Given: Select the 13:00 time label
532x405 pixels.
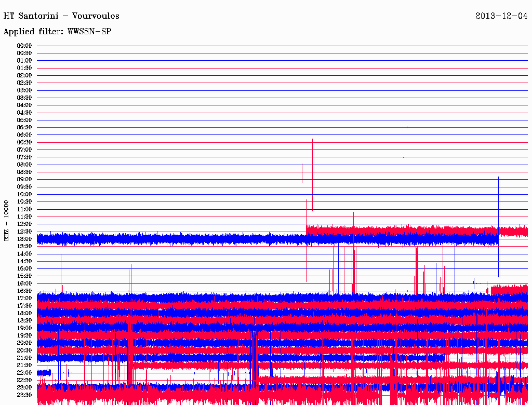Looking at the screenshot, I should pyautogui.click(x=24, y=239).
